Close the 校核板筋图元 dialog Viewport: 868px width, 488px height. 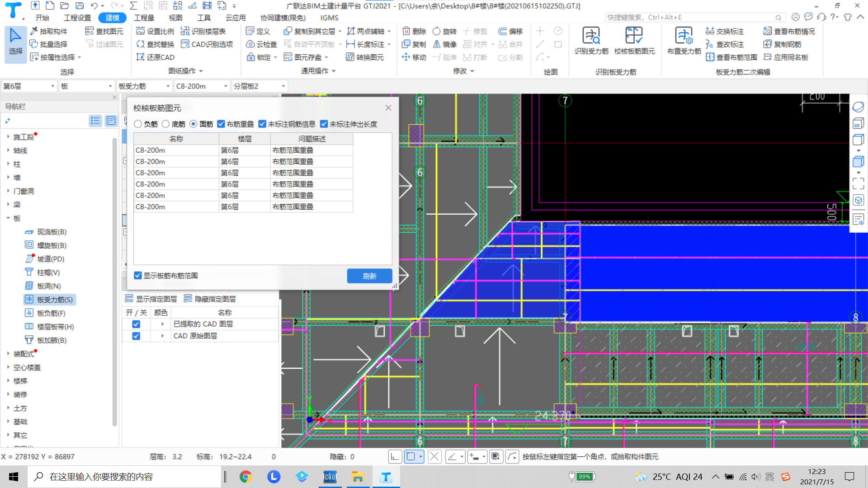point(388,108)
